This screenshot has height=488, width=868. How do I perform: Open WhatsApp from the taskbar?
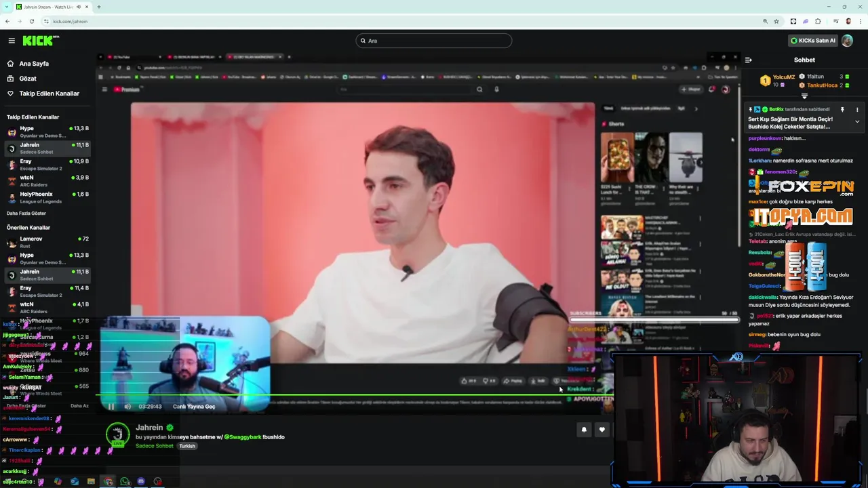(x=125, y=482)
